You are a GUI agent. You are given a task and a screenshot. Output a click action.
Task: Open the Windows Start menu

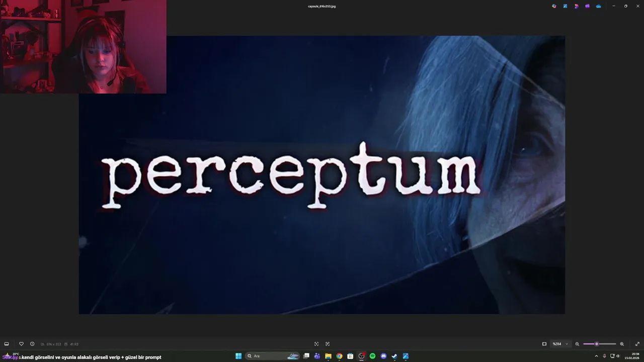[x=238, y=356]
